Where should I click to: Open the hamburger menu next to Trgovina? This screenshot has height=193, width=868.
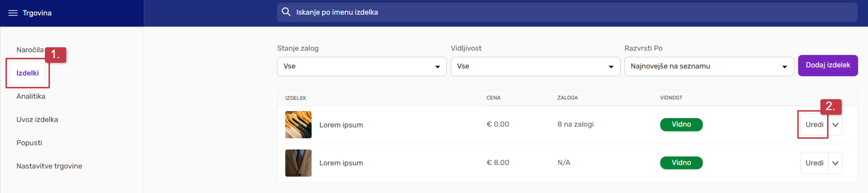[13, 13]
